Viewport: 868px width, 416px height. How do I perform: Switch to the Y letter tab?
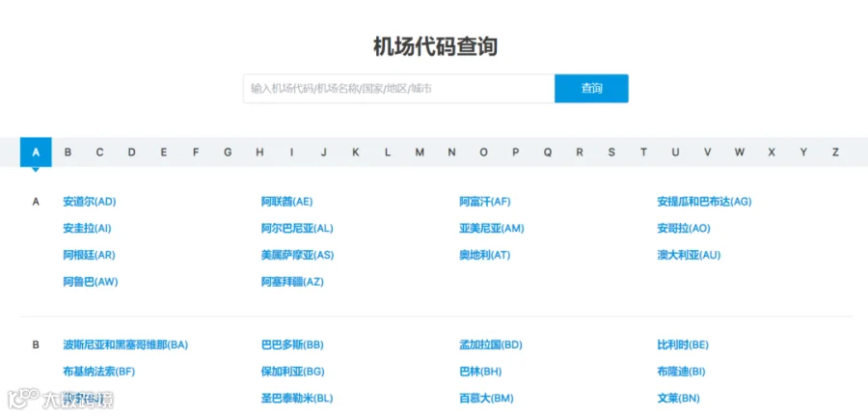click(x=803, y=153)
